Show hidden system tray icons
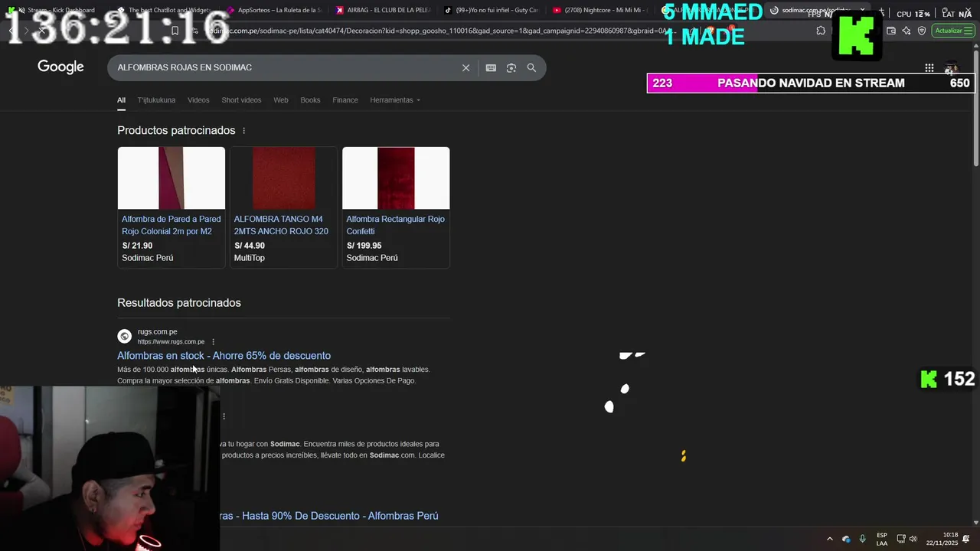 click(x=829, y=539)
